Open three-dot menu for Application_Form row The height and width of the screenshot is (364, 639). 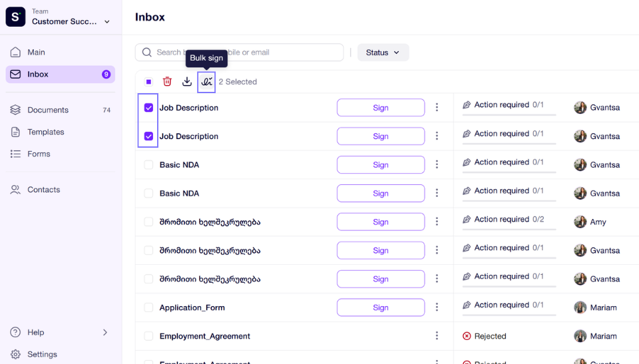[437, 307]
